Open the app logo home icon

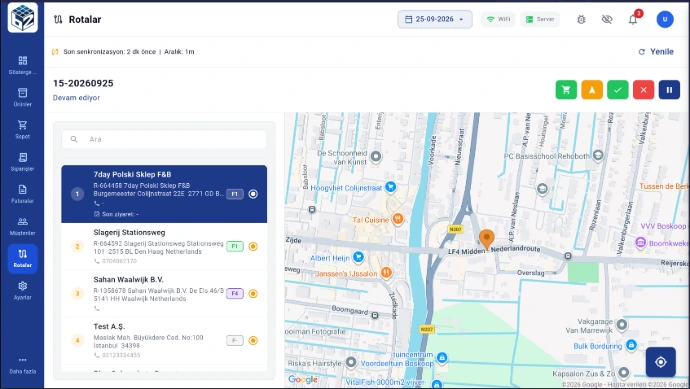[x=22, y=18]
